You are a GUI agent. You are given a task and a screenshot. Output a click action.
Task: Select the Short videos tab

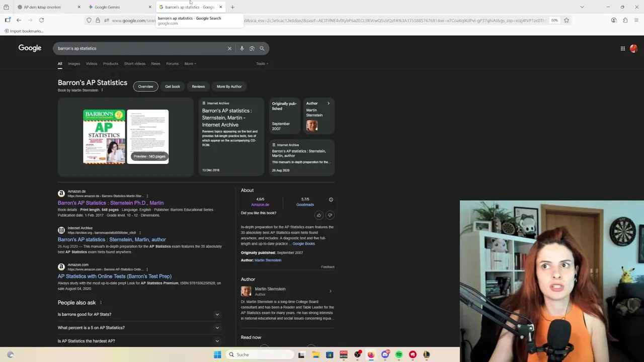click(x=135, y=64)
